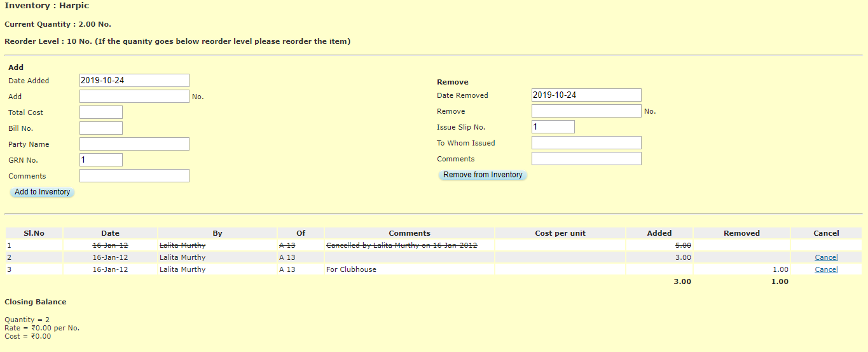
Task: Click the Current Quantity : 2.00 No. text
Action: tap(58, 24)
